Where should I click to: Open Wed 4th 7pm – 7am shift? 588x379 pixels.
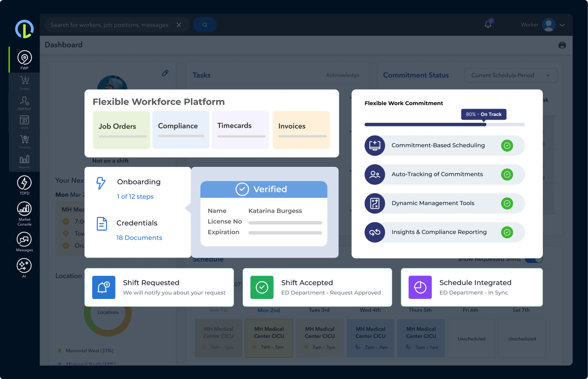pyautogui.click(x=370, y=338)
